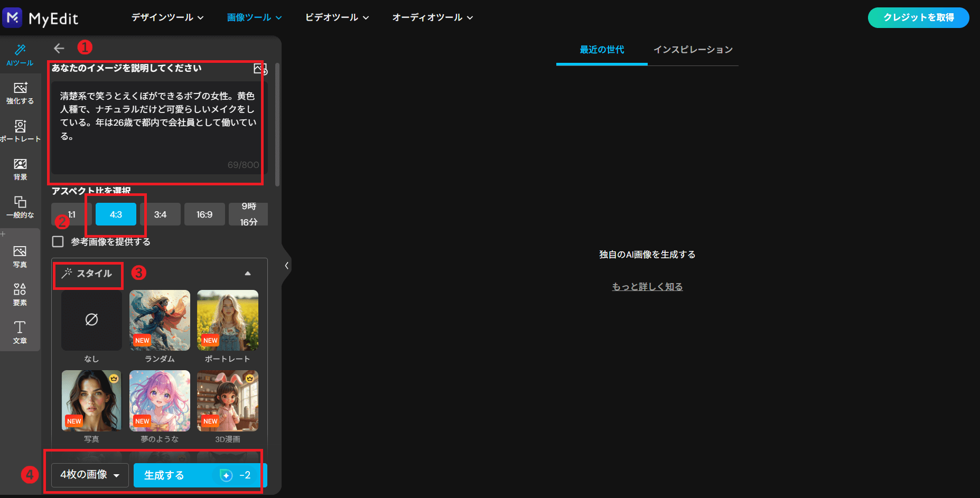Collapse the スタイル section chevron
This screenshot has height=498, width=980.
click(247, 273)
